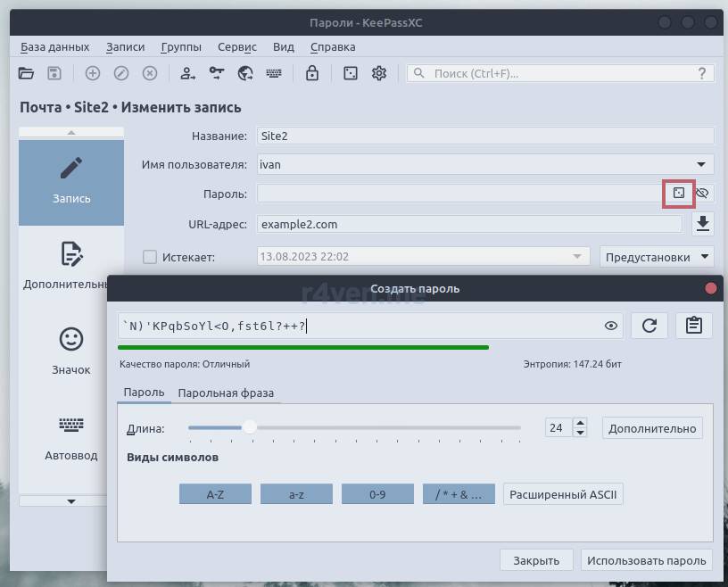Open the Предустановки presets dropdown
Viewport: 728px width, 587px height.
[657, 257]
